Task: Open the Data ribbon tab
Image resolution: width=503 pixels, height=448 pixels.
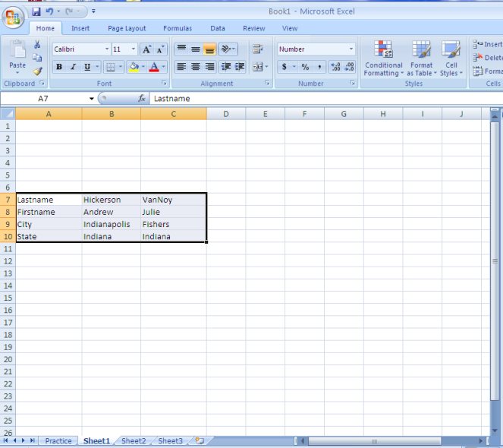Action: point(218,28)
